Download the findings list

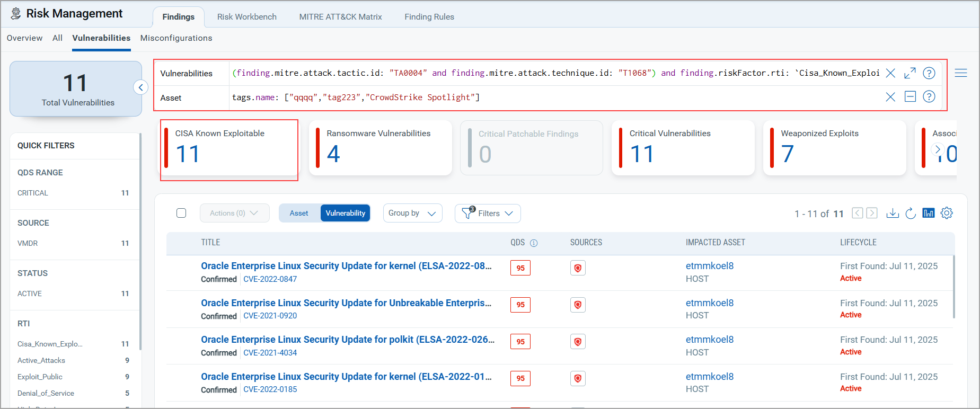pyautogui.click(x=893, y=213)
